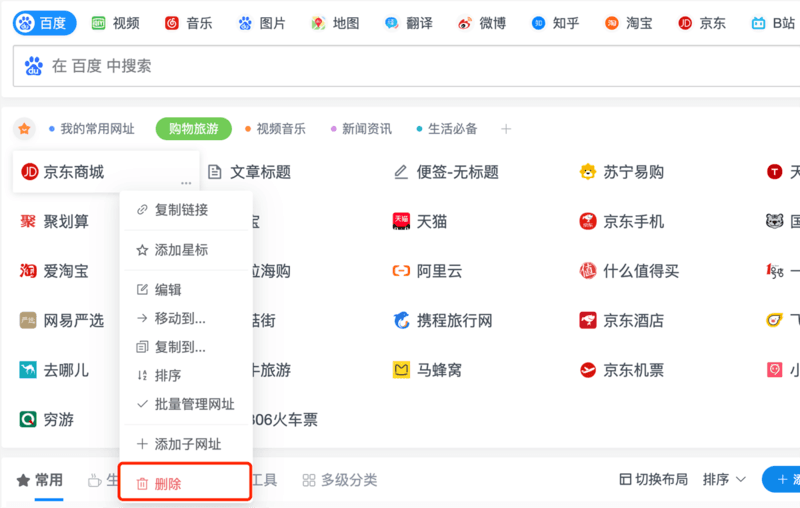
Task: Switch to 生活必备 tab
Action: point(447,129)
